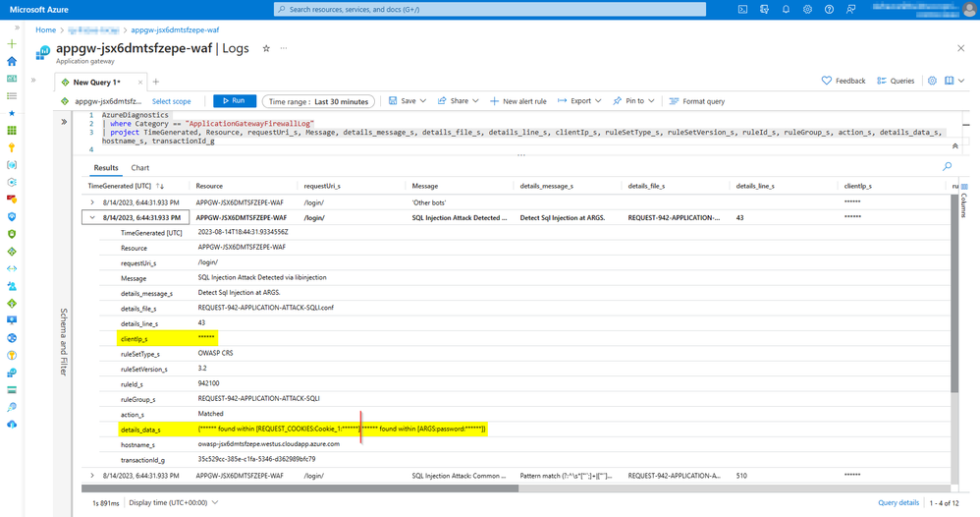Viewport: 980px width, 517px height.
Task: Switch to the Chart tab
Action: pyautogui.click(x=140, y=168)
